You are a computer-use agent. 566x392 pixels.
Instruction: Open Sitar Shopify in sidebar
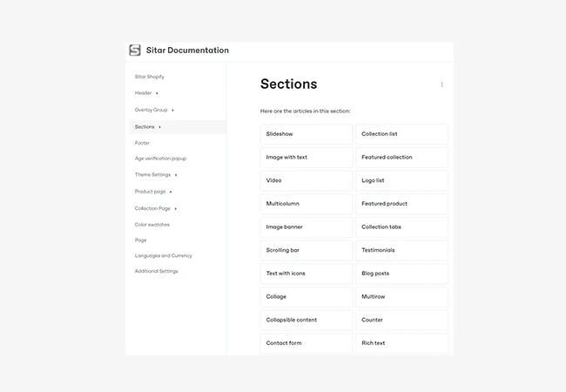click(x=150, y=77)
